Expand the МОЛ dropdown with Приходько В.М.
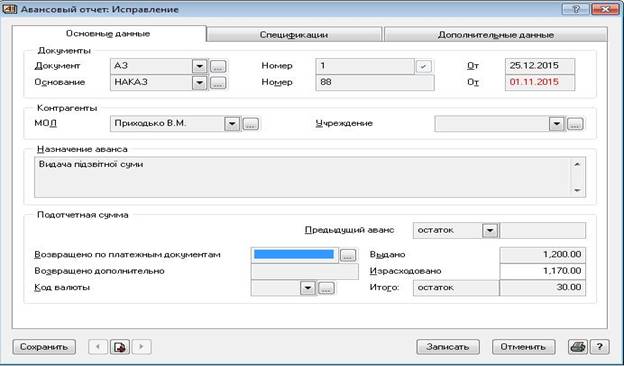This screenshot has width=624, height=366. [232, 124]
